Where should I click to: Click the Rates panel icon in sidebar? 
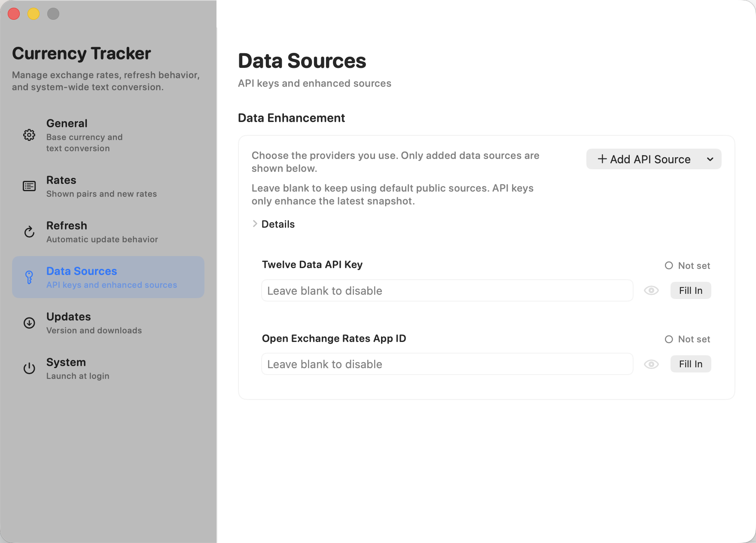pyautogui.click(x=29, y=186)
